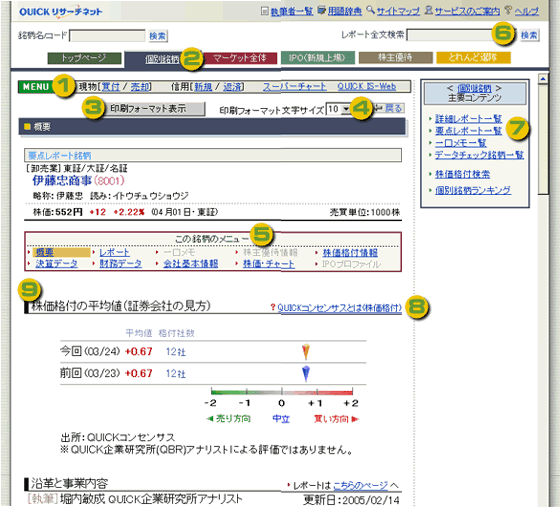Click the 返済 link under 信用
This screenshot has width=560, height=510.
coord(232,86)
